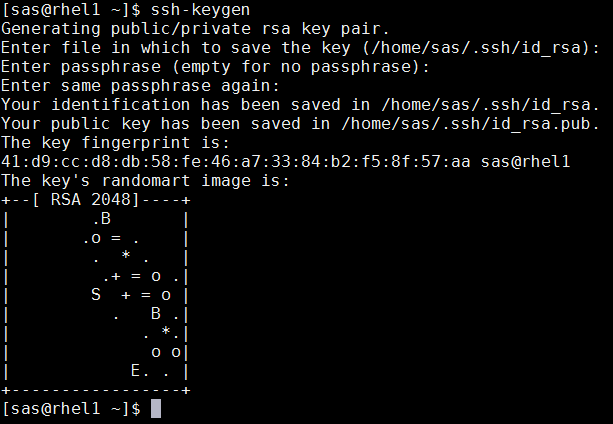
Task: Click the bottom [sas@rhel1 ~]$ prompt
Action: (72, 408)
